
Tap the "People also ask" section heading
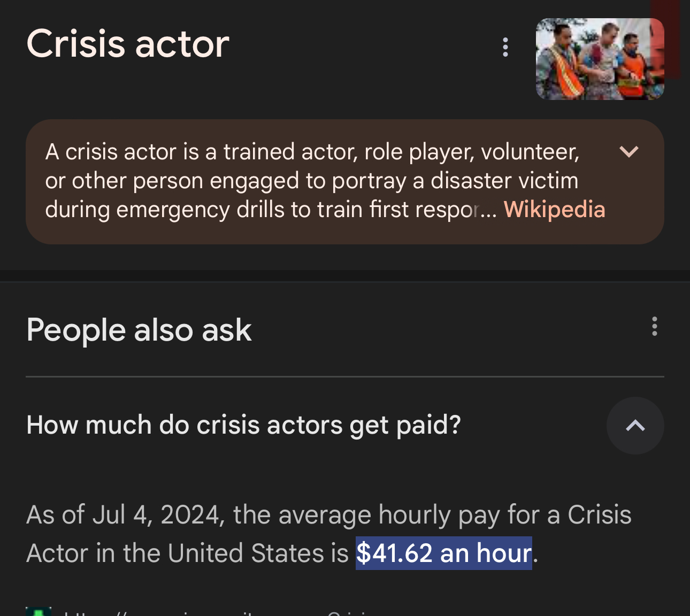(x=139, y=330)
